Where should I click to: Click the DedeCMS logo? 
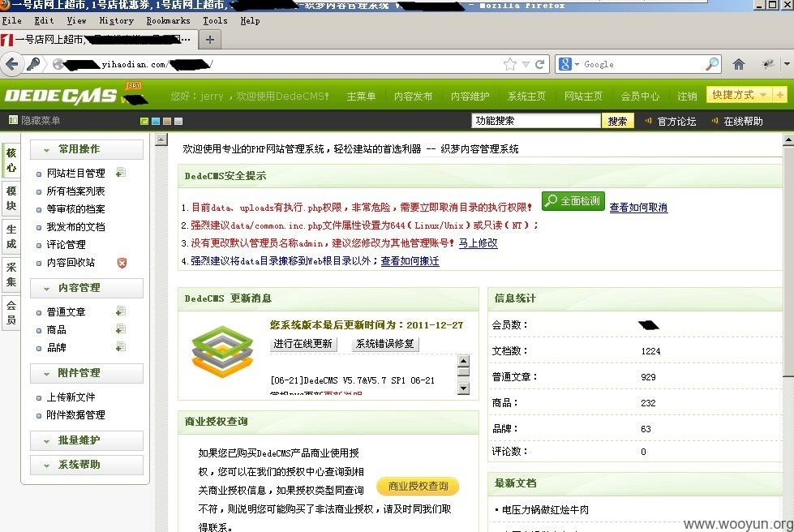[x=61, y=95]
